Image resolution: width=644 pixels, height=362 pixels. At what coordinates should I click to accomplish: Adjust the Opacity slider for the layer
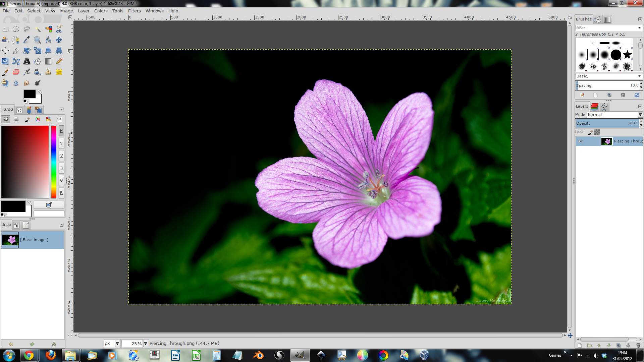tap(606, 123)
